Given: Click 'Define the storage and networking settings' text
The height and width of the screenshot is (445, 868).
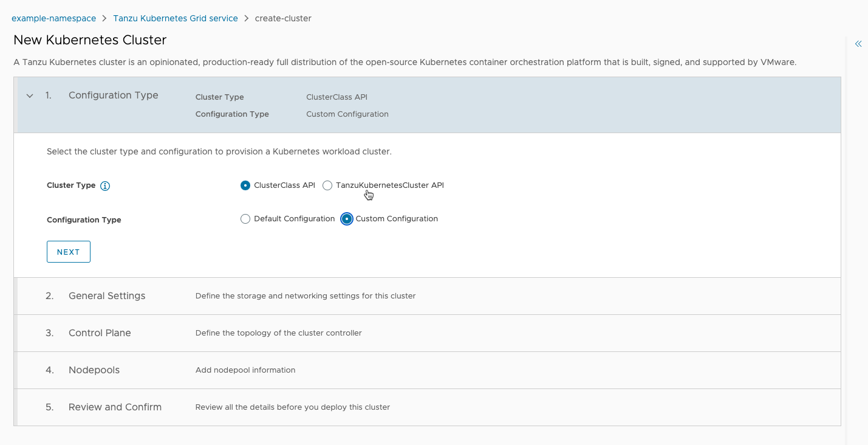Looking at the screenshot, I should click(306, 296).
